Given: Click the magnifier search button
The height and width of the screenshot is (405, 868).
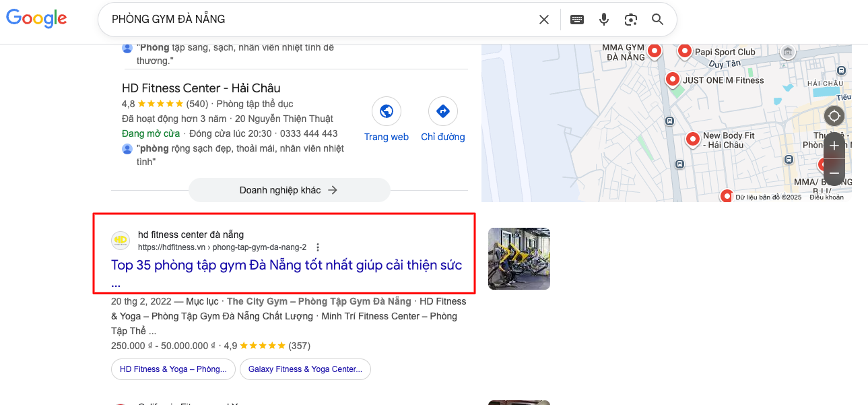Looking at the screenshot, I should click(658, 20).
